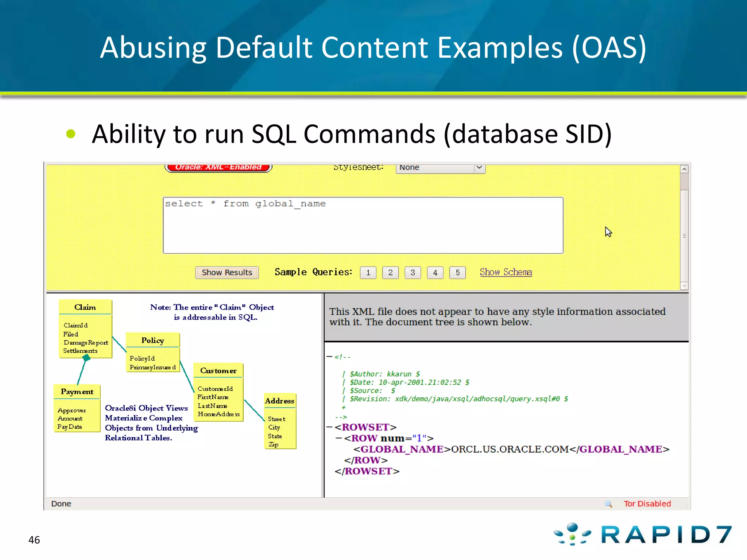Run sample query 1
The image size is (747, 560).
368,272
